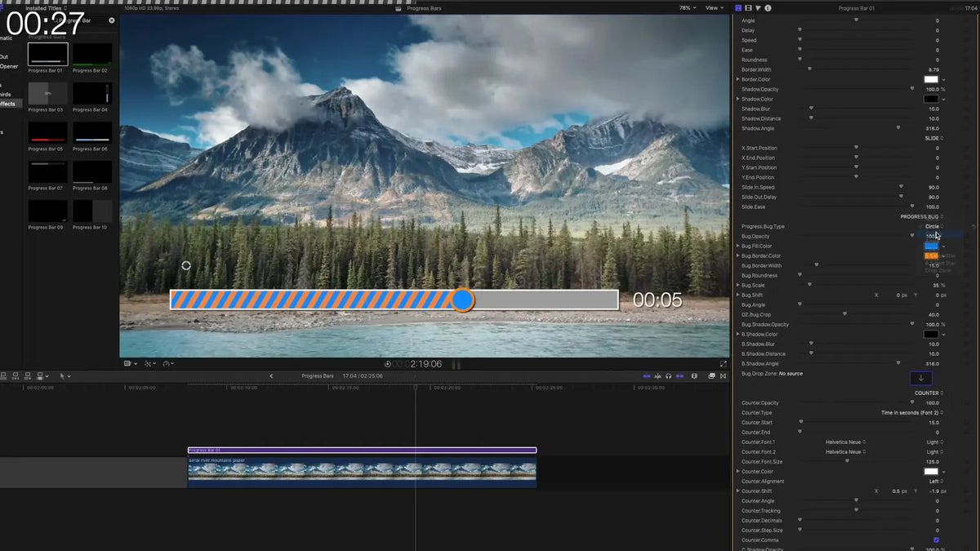Click the PROGRESS.BUG section header

coord(922,216)
